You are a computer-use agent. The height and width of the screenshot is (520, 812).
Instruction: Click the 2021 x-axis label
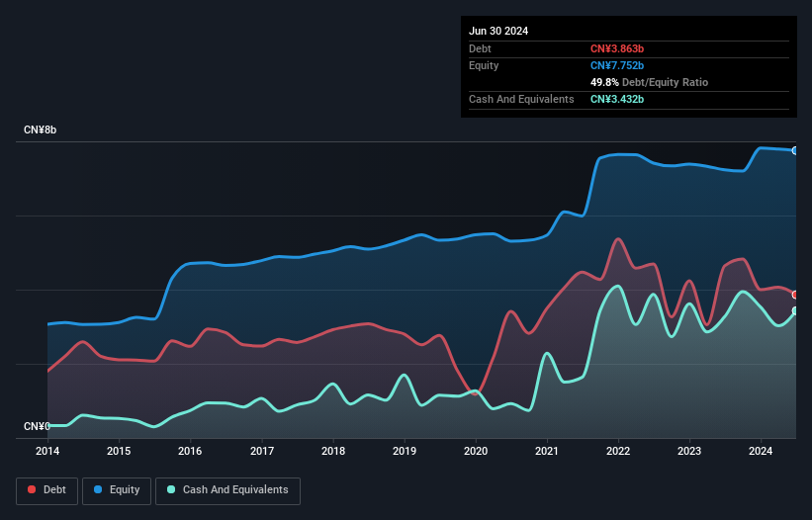(547, 451)
